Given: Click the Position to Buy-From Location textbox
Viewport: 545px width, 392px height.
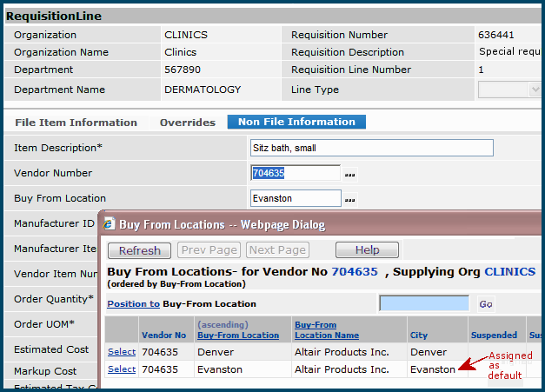Looking at the screenshot, I should (x=424, y=303).
